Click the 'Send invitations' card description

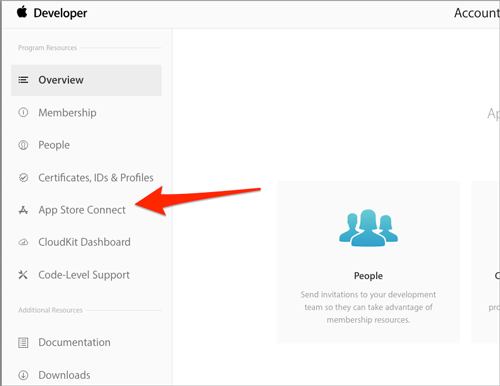(368, 307)
